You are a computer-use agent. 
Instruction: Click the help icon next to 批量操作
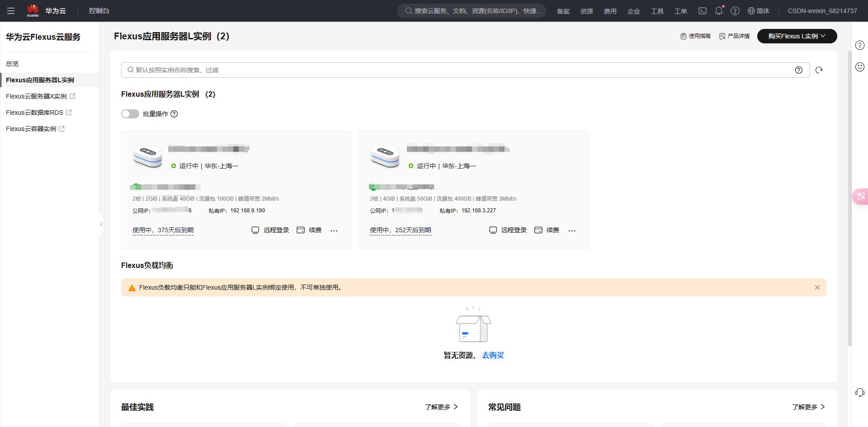(x=174, y=114)
